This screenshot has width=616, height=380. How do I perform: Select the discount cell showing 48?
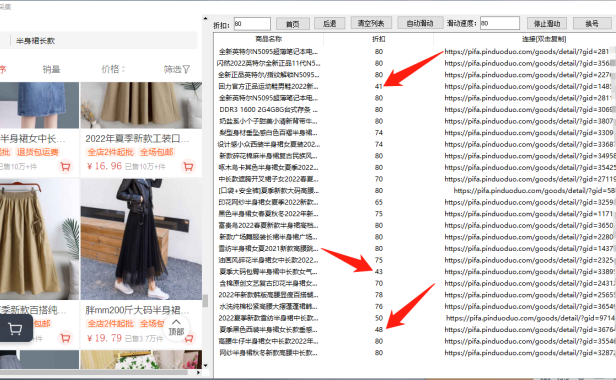[379, 329]
